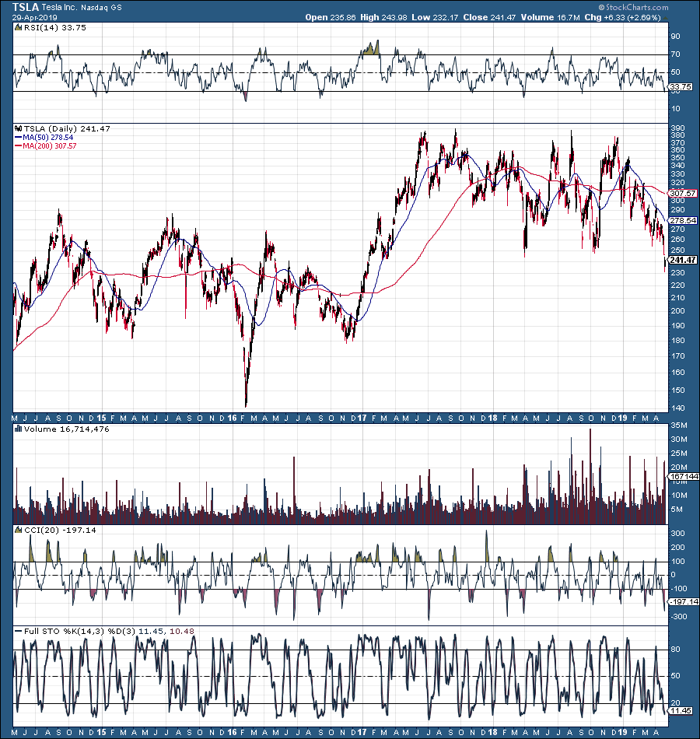Click year 16 on the axis below price chart
Image resolution: width=700 pixels, height=739 pixels.
coord(232,418)
